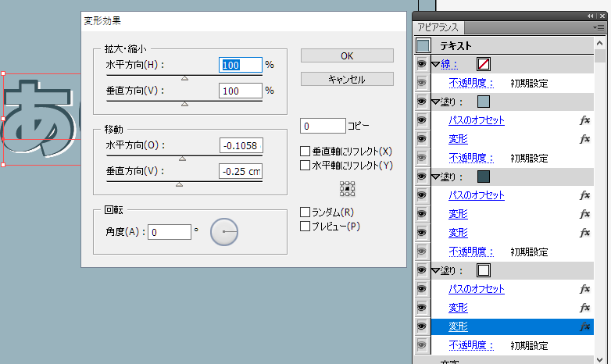Focus the コピー copies count field

(x=323, y=126)
